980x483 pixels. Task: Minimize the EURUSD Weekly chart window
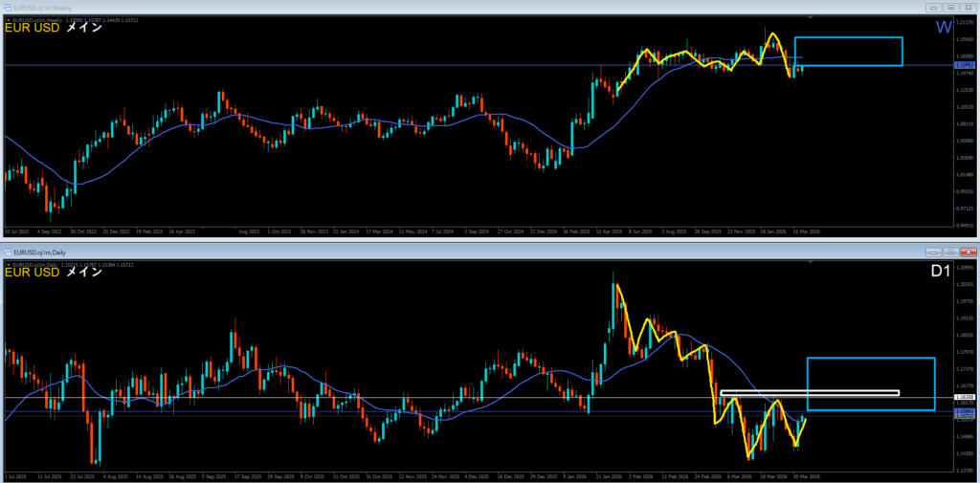[x=934, y=8]
